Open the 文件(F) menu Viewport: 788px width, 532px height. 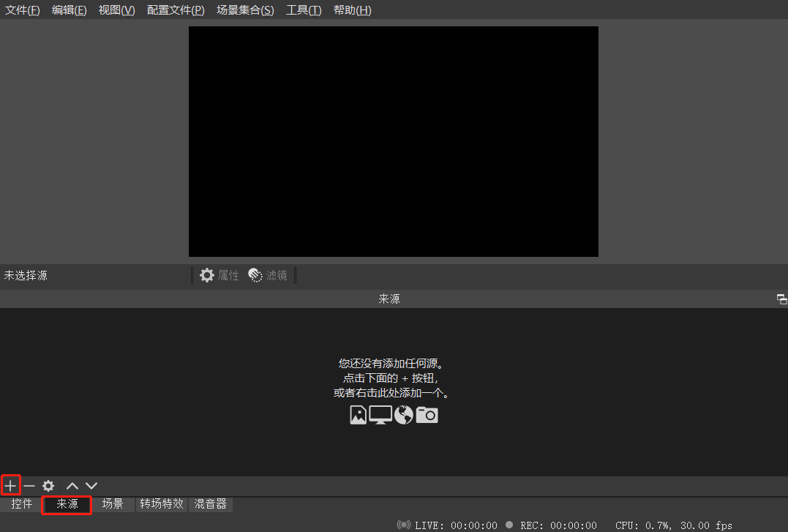click(22, 10)
